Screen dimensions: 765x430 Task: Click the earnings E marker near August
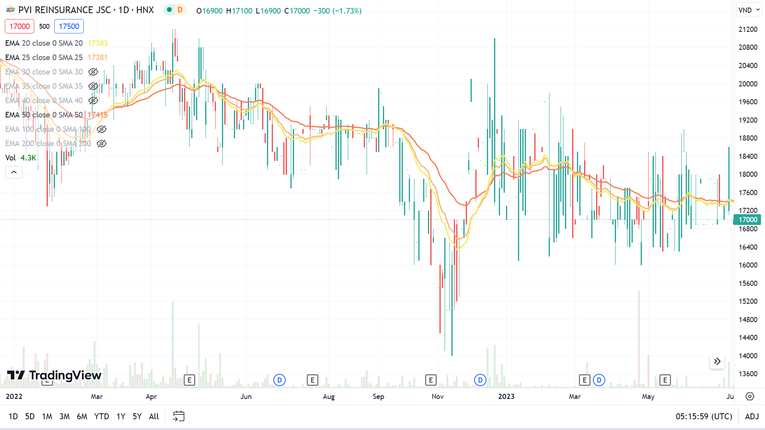pyautogui.click(x=313, y=380)
